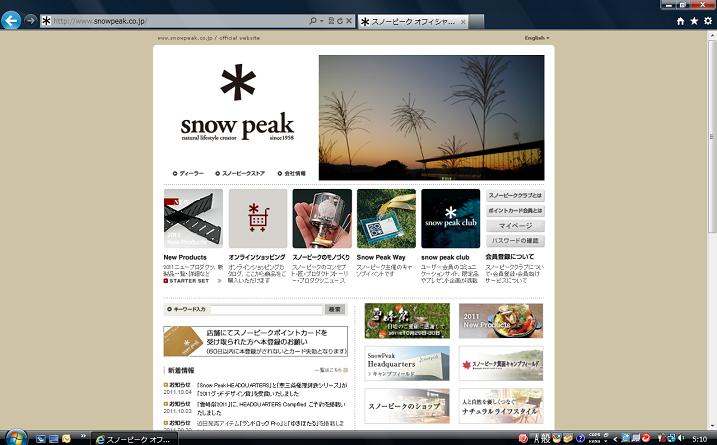Click the blue help question mark tray icon
Screen dimensions: 717x445
coord(580,439)
